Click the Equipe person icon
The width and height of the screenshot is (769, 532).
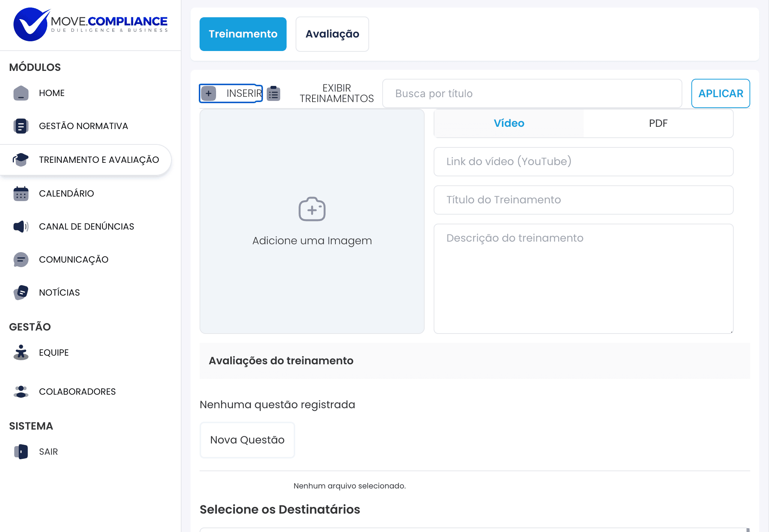21,353
